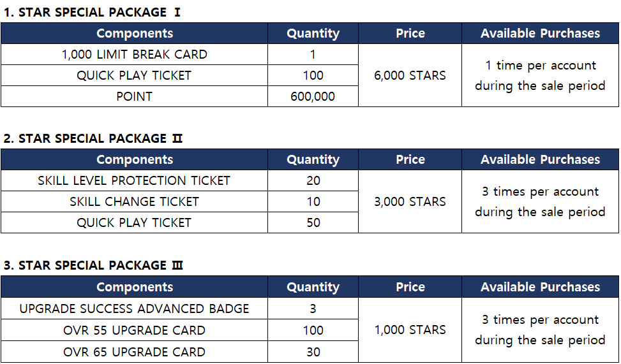Select the 1,000 LIMIT BREAK CARD cell
The image size is (621, 364).
pyautogui.click(x=134, y=54)
